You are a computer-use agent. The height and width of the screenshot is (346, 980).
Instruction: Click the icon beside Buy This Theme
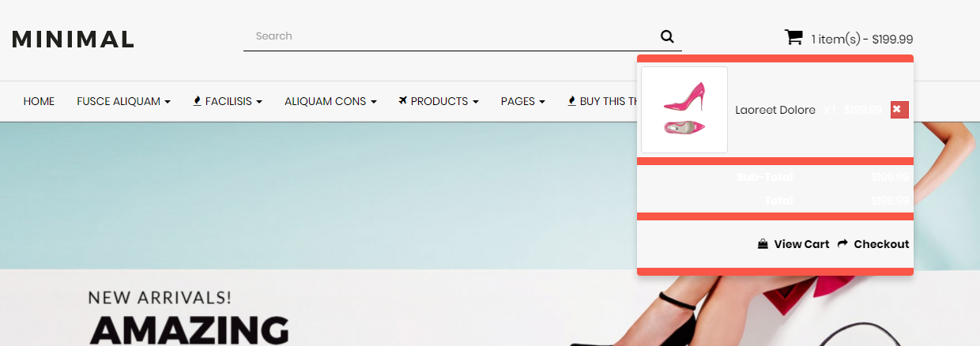coord(571,101)
